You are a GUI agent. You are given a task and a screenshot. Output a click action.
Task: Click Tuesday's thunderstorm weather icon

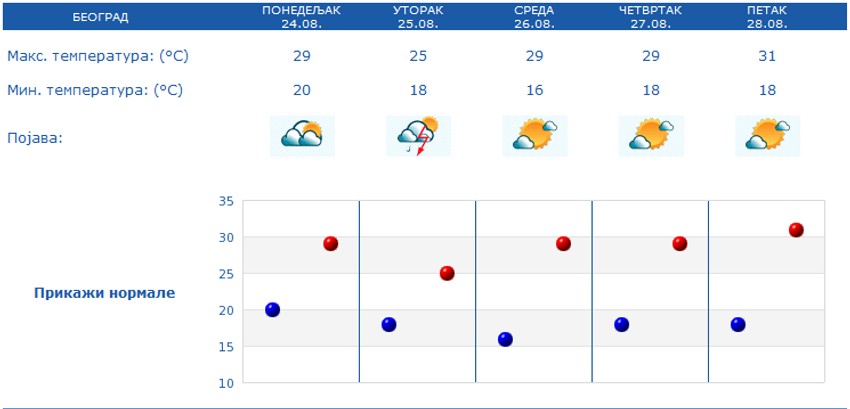(418, 135)
